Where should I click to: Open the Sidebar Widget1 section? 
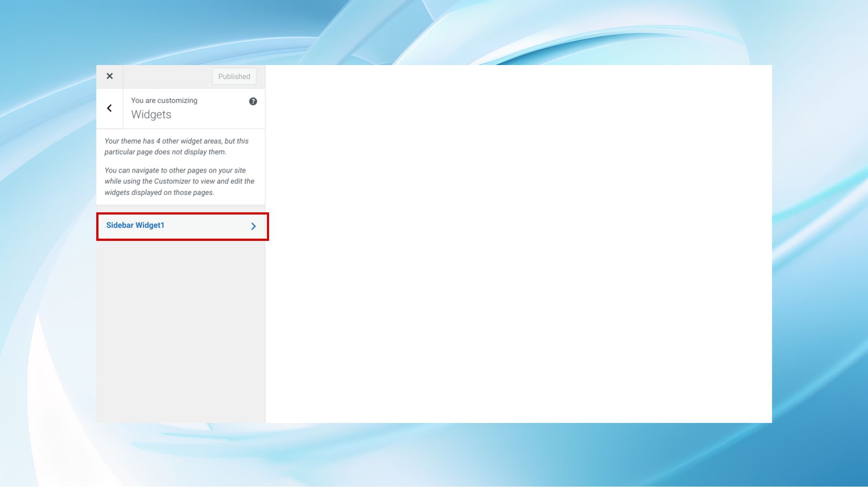tap(136, 225)
